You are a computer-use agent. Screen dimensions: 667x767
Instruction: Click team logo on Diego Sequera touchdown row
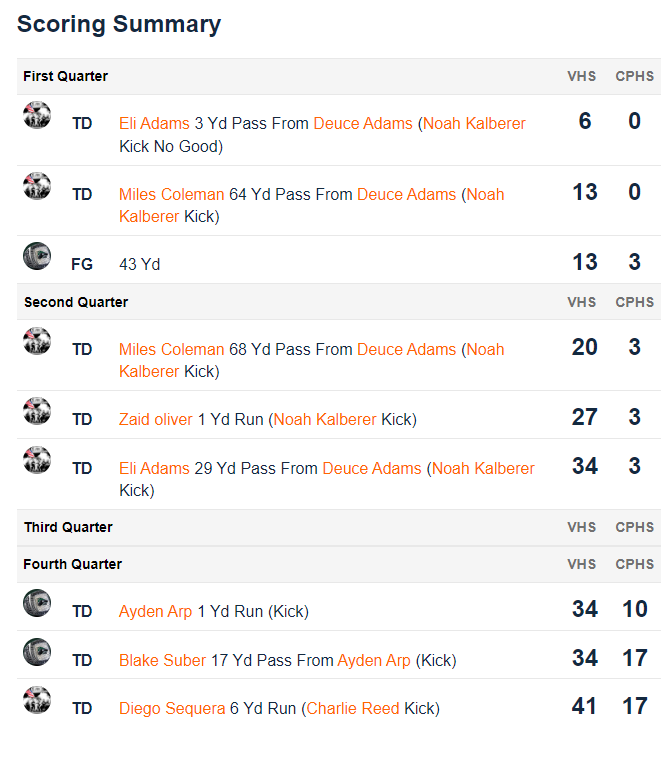37,700
